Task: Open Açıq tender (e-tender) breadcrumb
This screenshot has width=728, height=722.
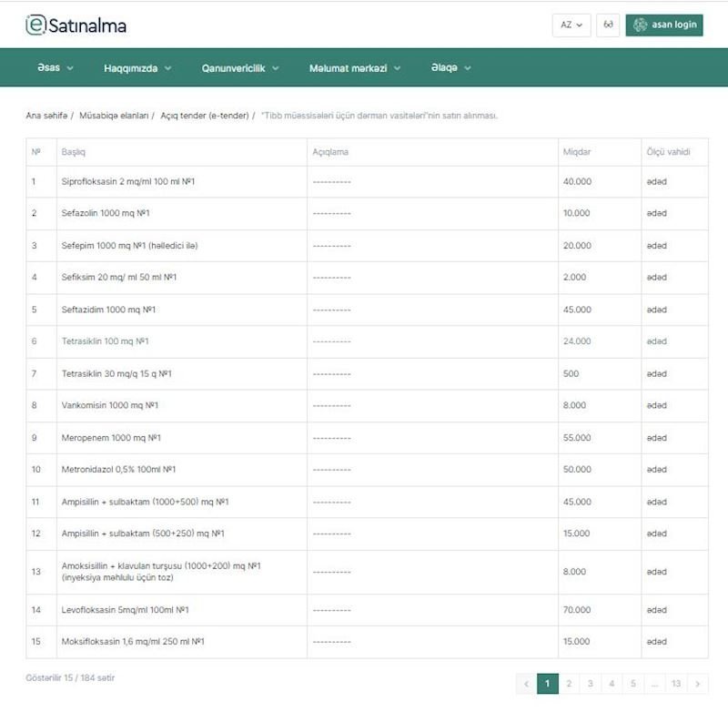Action: point(204,116)
